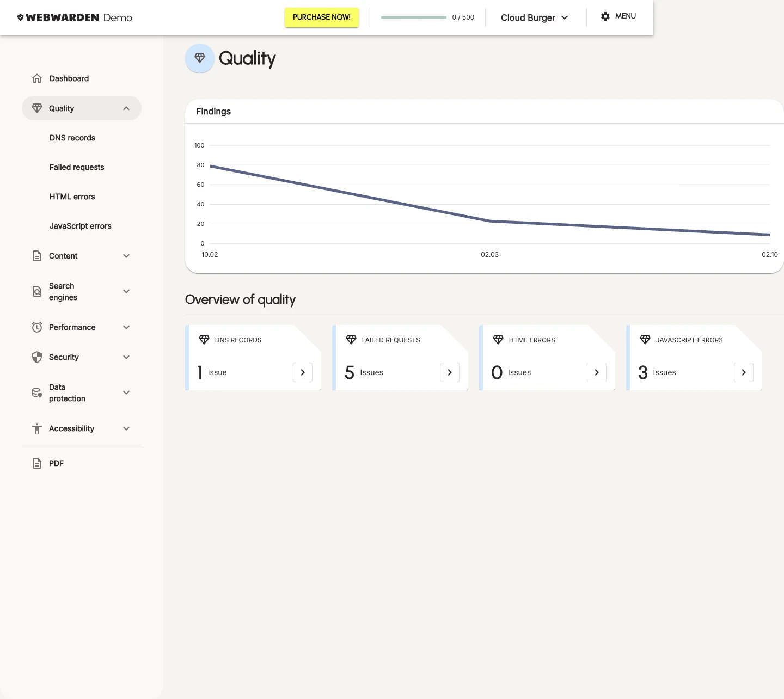The width and height of the screenshot is (784, 699).
Task: Open DNS records in the sidebar
Action: [x=72, y=138]
